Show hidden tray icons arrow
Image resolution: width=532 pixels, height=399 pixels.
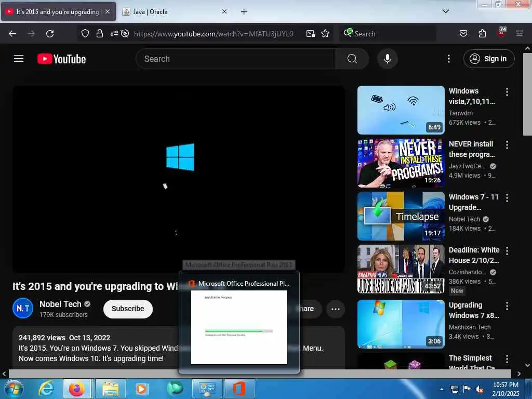point(442,389)
